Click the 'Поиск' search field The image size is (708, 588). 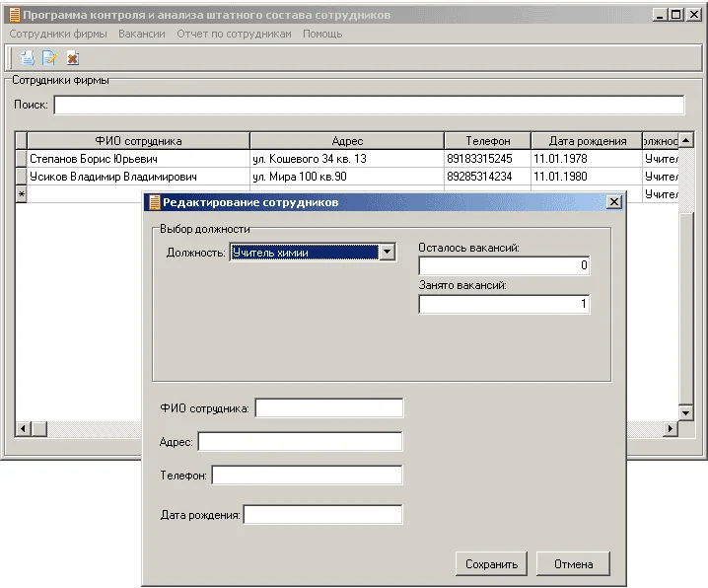368,106
